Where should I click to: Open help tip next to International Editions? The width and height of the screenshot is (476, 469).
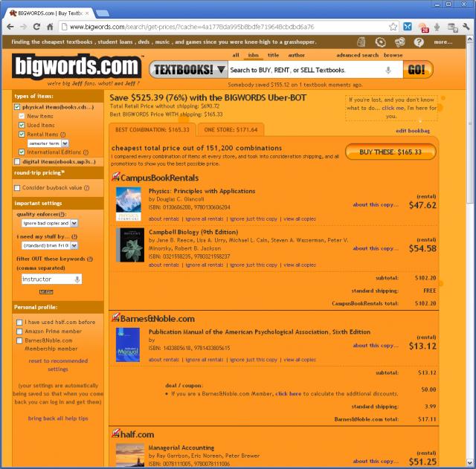[86, 152]
